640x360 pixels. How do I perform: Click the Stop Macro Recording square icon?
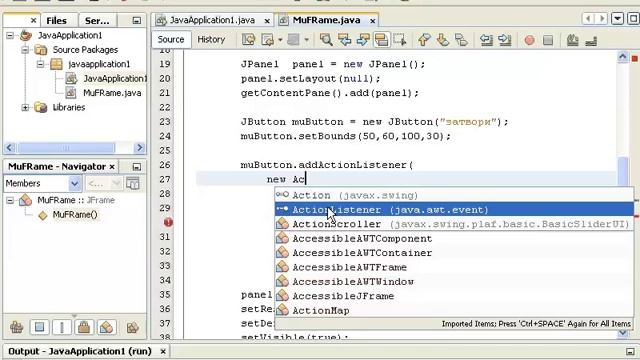tap(548, 40)
